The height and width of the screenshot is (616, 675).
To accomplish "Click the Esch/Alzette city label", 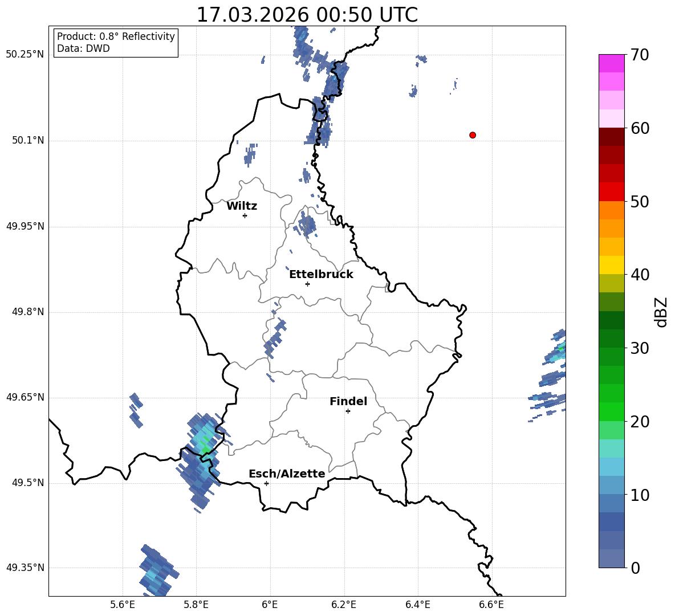I will 287,474.
